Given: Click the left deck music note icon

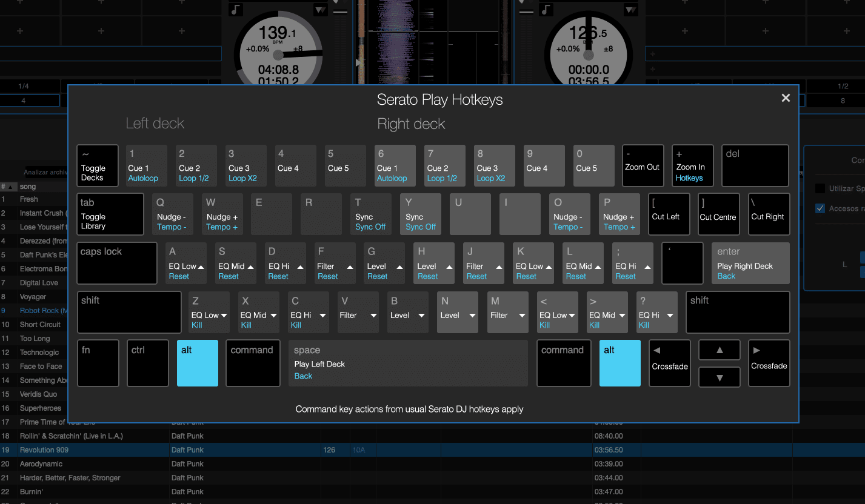Looking at the screenshot, I should coord(235,10).
